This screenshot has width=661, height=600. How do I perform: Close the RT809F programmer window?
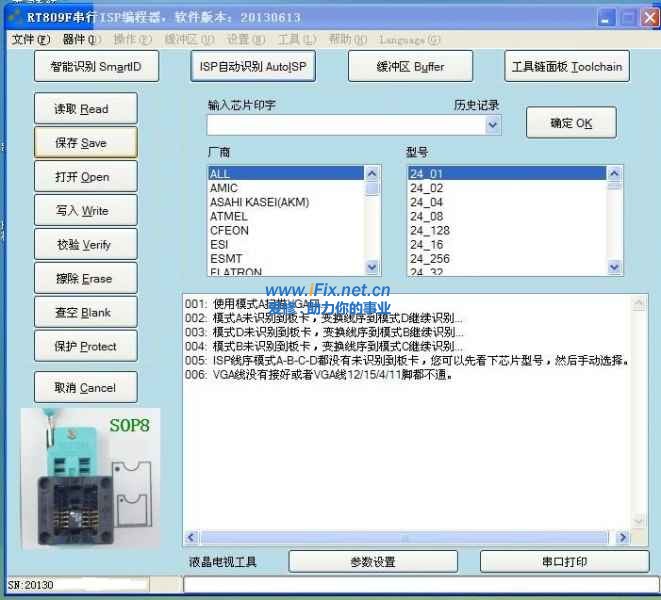(x=649, y=18)
